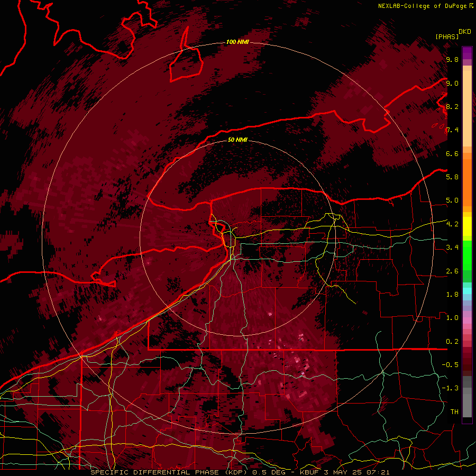Viewport: 476px width, 476px height.
Task: Click the solid orange segment of color bar
Action: pos(467,182)
